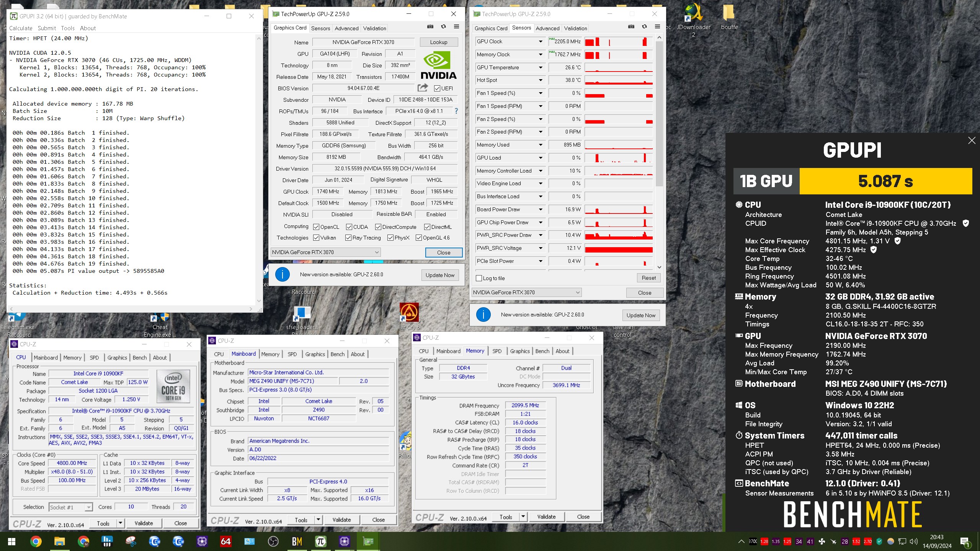The width and height of the screenshot is (980, 551).
Task: Click Close button in GPU-Z Graphics Card window
Action: click(444, 253)
